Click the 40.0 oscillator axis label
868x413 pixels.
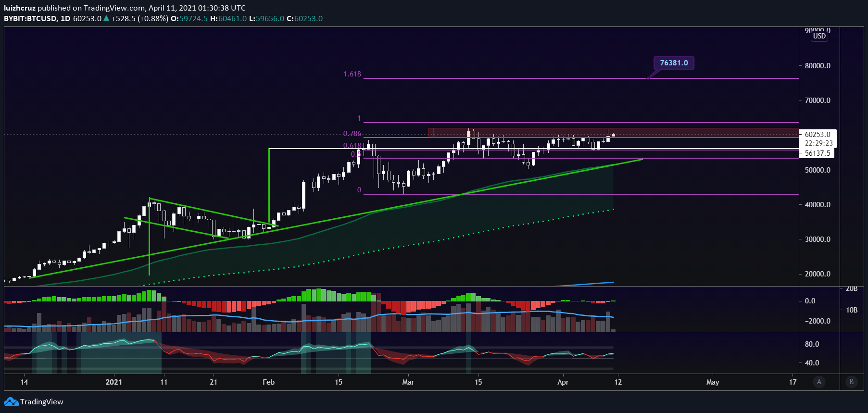pyautogui.click(x=812, y=363)
